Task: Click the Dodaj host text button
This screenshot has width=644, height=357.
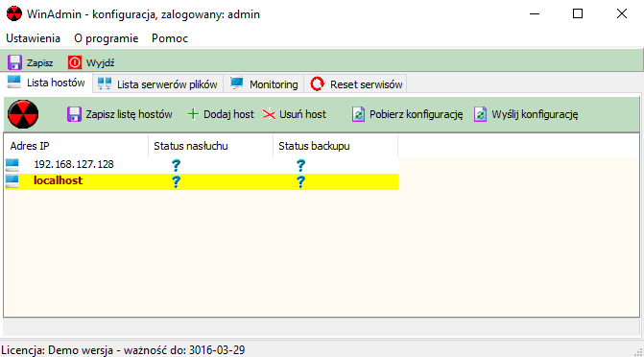Action: coord(228,114)
